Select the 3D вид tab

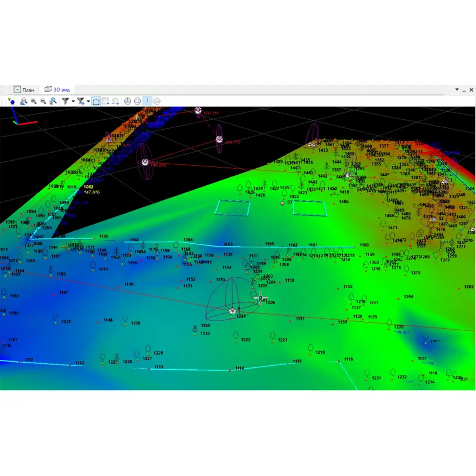(x=57, y=90)
